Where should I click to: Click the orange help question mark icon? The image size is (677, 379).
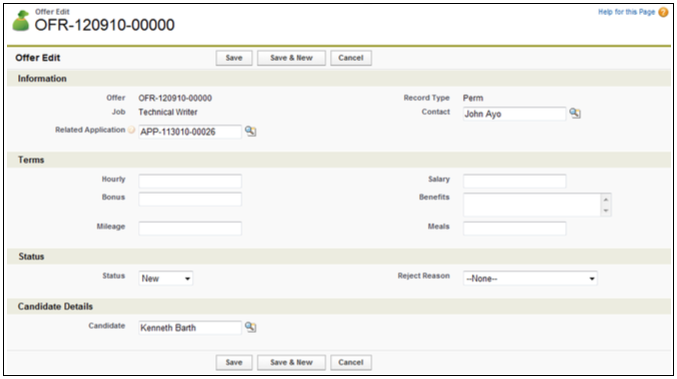(x=663, y=12)
